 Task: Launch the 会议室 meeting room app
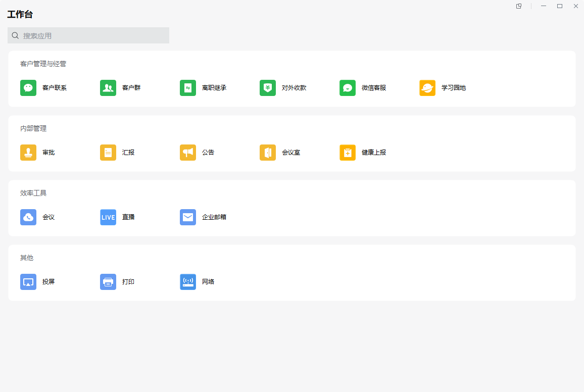[268, 153]
